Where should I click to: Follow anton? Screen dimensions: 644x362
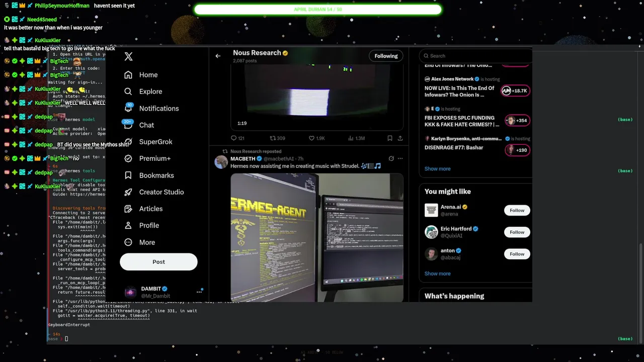tap(517, 254)
